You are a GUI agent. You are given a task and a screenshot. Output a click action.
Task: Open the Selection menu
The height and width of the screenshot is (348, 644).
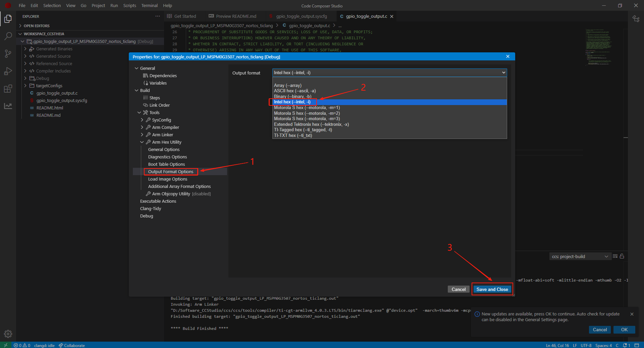tap(52, 5)
